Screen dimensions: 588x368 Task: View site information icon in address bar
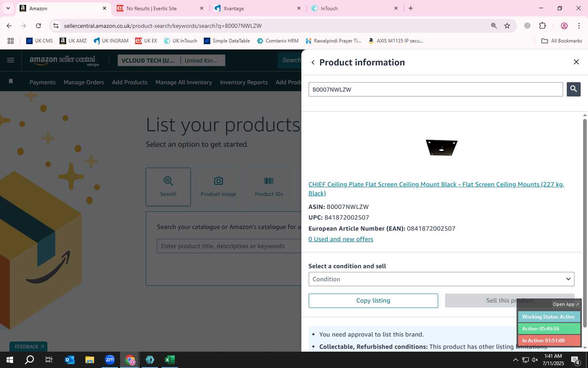coord(56,26)
